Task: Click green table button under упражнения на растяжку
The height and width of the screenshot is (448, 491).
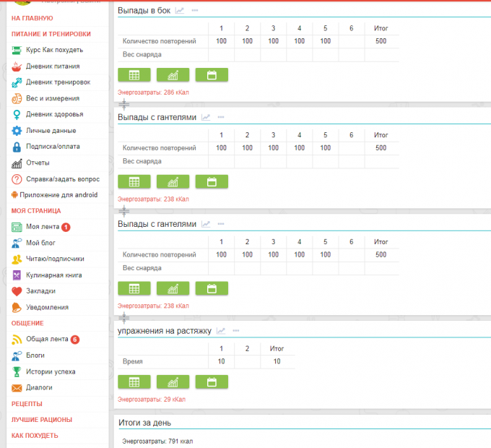Action: click(134, 382)
